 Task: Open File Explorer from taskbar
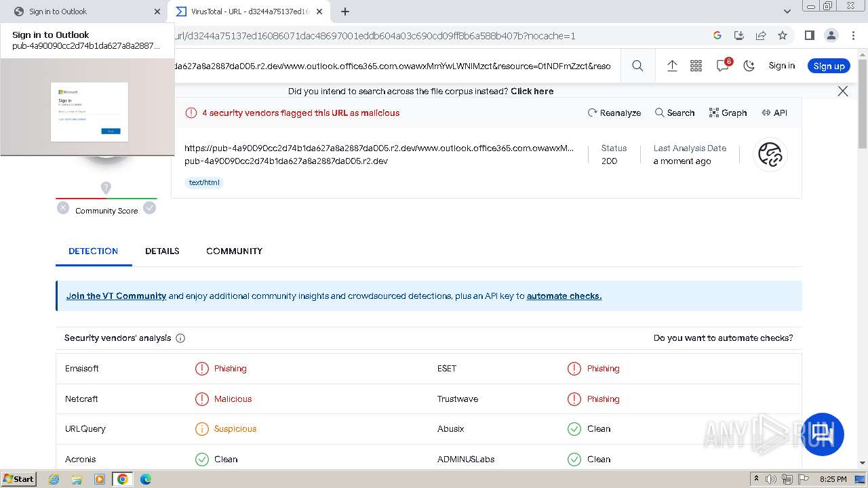[77, 479]
